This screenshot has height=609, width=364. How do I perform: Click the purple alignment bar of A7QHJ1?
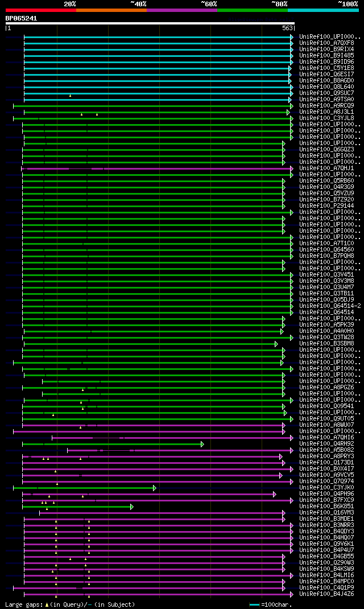coord(156,168)
